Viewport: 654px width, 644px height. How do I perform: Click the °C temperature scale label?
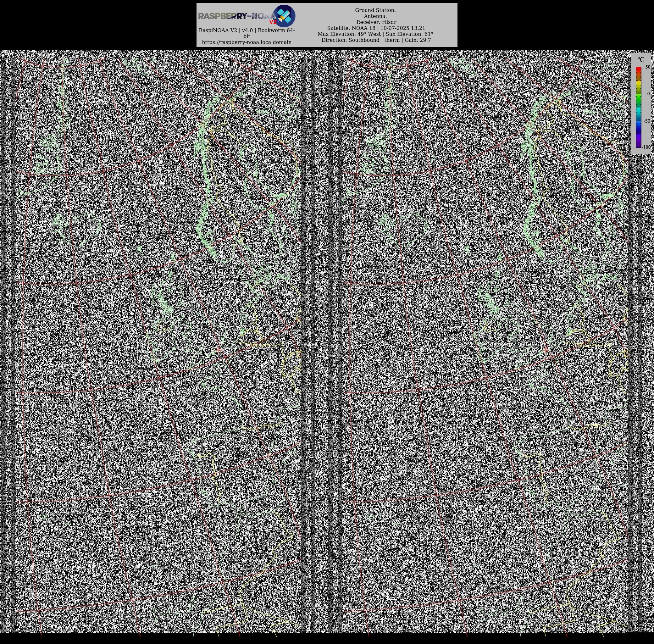click(640, 59)
